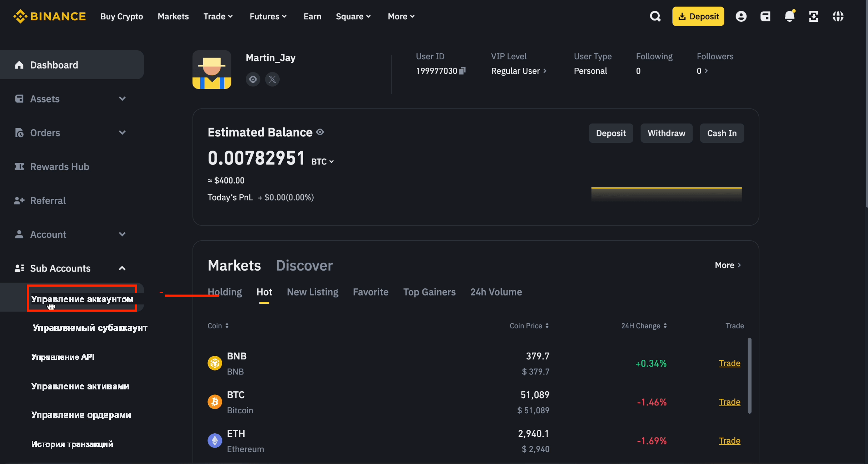Click the Ethereum coin icon
Viewport: 868px width, 464px height.
point(215,440)
